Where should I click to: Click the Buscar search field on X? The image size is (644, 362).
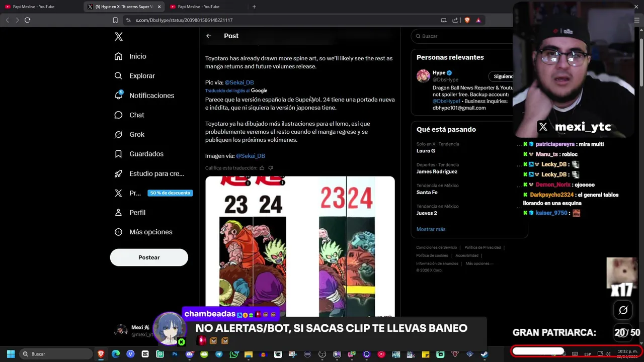[x=463, y=36]
